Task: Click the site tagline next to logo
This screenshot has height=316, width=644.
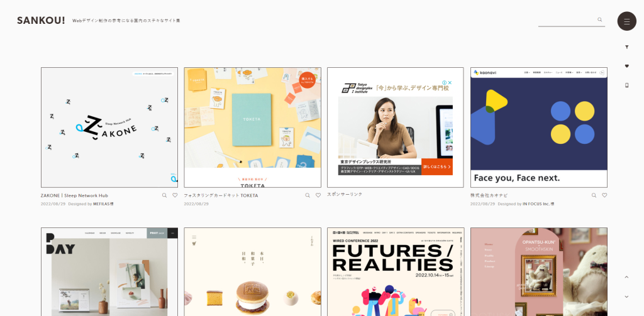Action: [x=126, y=21]
